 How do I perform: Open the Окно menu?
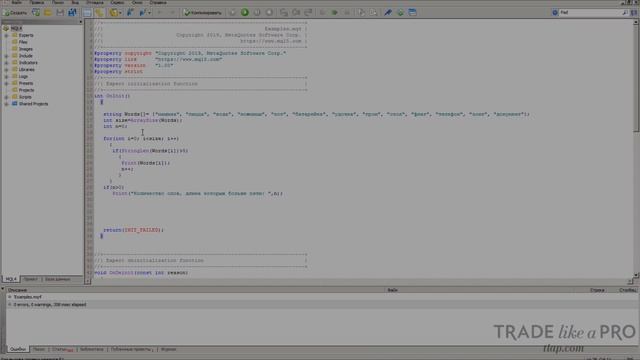(x=137, y=2)
